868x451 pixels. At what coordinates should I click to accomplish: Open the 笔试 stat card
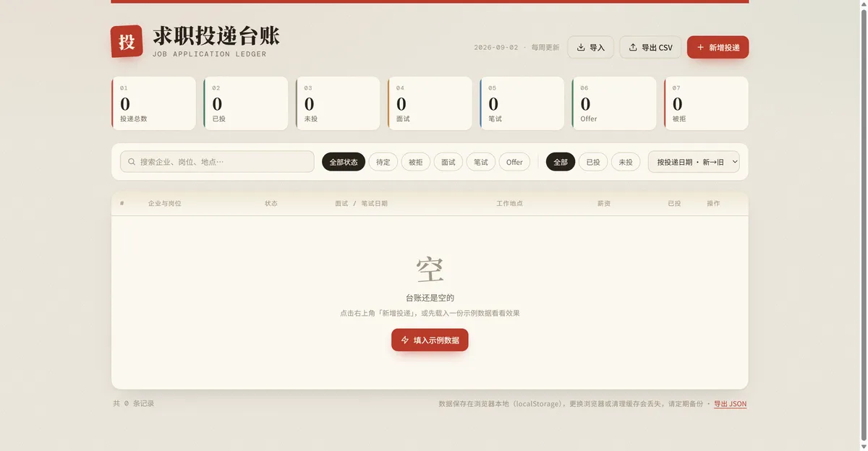(x=522, y=103)
